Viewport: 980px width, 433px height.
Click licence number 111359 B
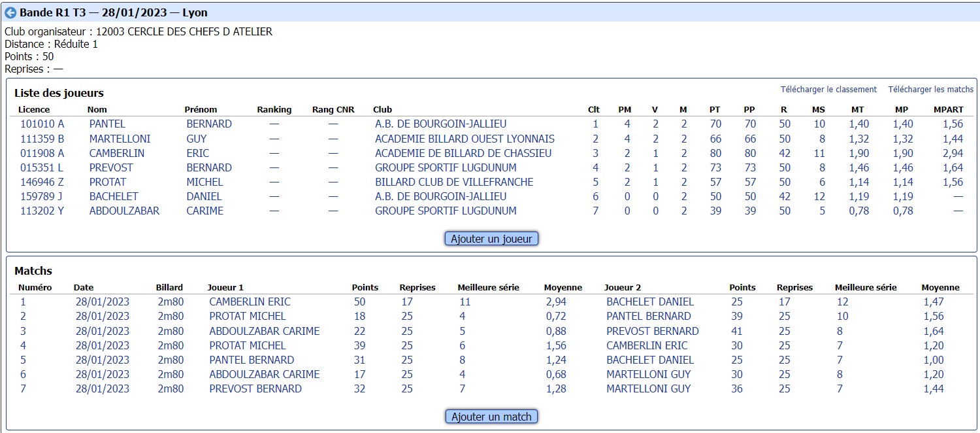click(42, 139)
